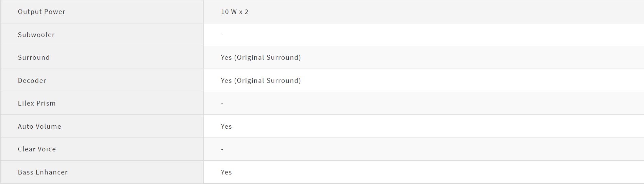Click the dash in the Eilex Prism row
This screenshot has height=184, width=644.
pyautogui.click(x=222, y=103)
